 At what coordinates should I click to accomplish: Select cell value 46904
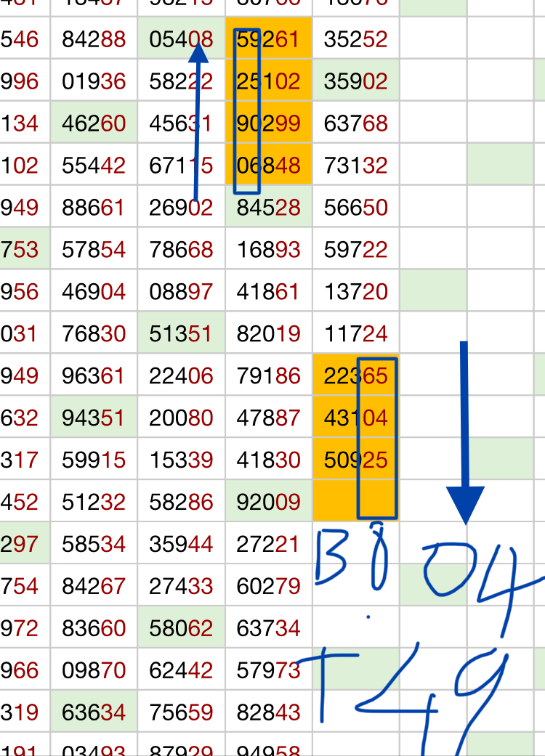[94, 290]
